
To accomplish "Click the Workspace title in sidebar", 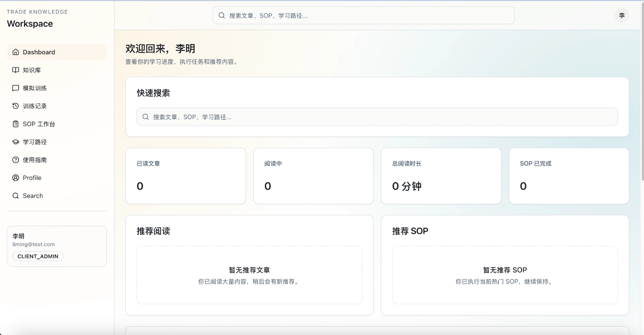I will [30, 24].
